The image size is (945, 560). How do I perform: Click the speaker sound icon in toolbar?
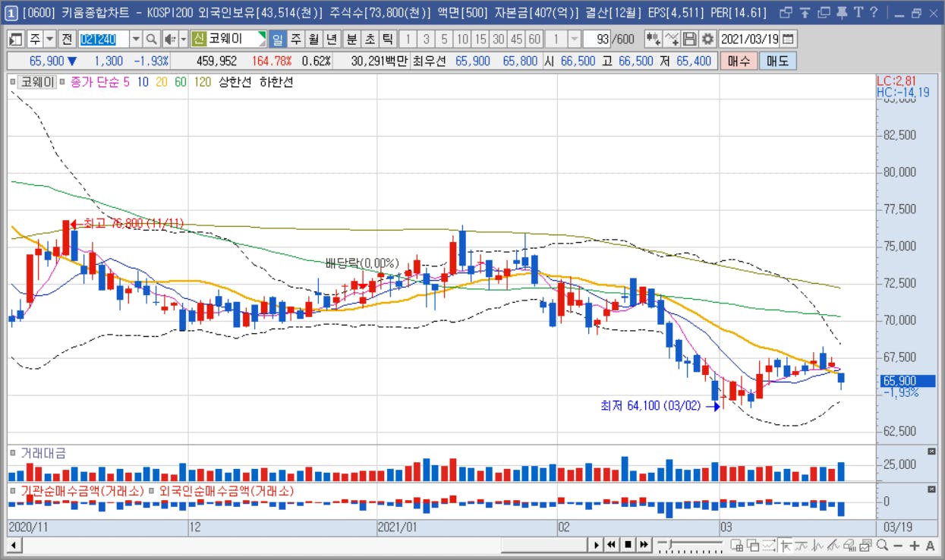170,39
